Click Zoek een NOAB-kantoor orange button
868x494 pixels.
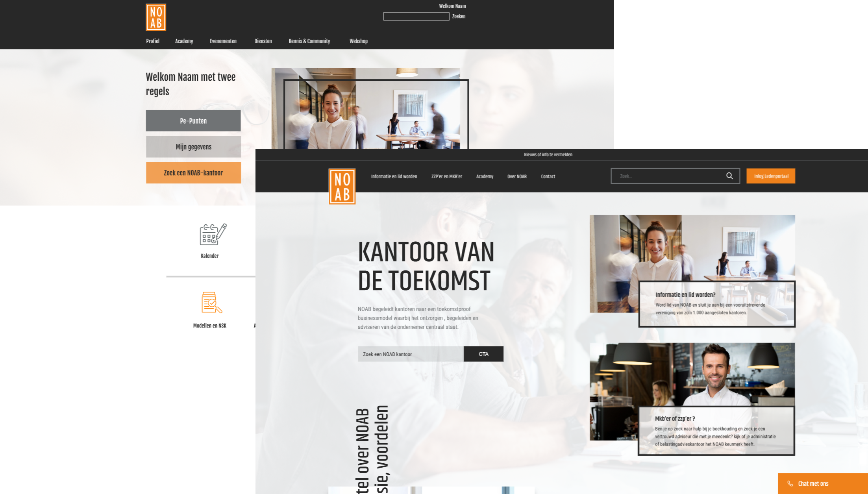pos(192,172)
